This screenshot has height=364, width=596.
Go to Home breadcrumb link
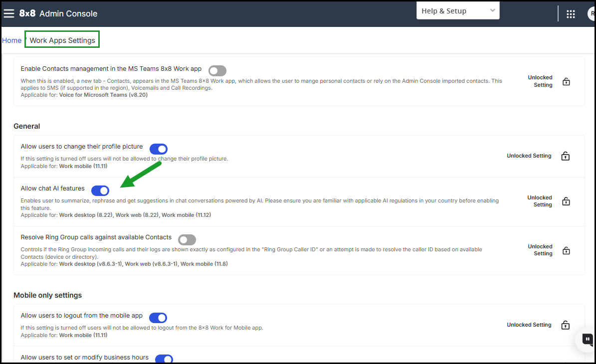coord(12,40)
